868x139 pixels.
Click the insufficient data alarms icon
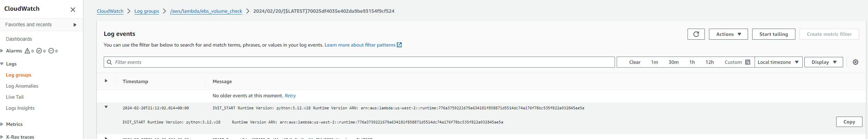(51, 51)
